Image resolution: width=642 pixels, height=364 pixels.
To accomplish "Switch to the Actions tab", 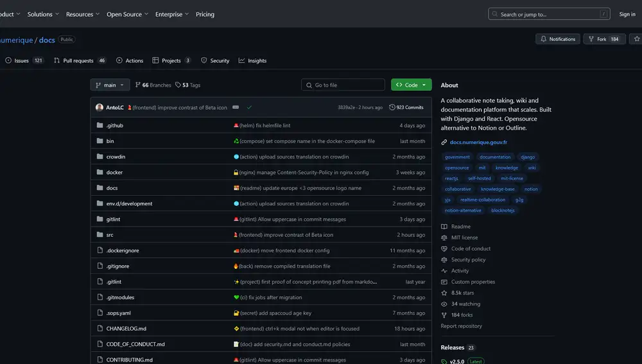I will [130, 60].
